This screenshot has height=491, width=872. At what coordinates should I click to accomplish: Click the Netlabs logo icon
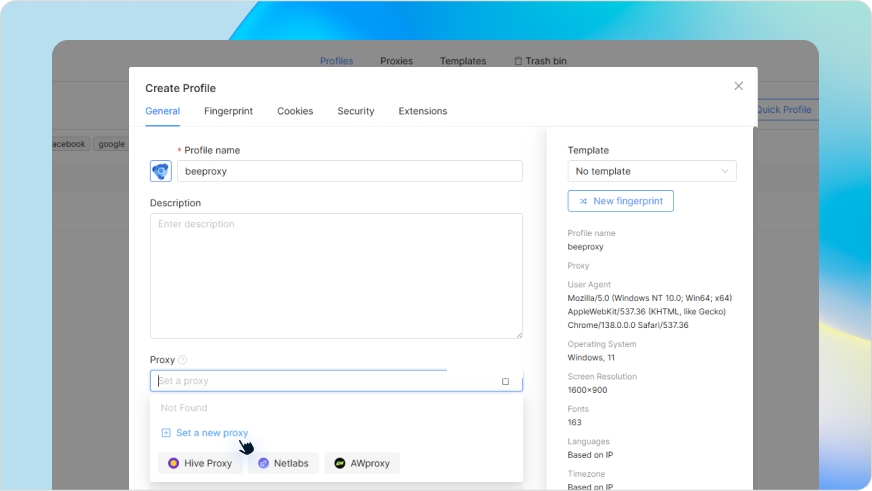tap(264, 464)
